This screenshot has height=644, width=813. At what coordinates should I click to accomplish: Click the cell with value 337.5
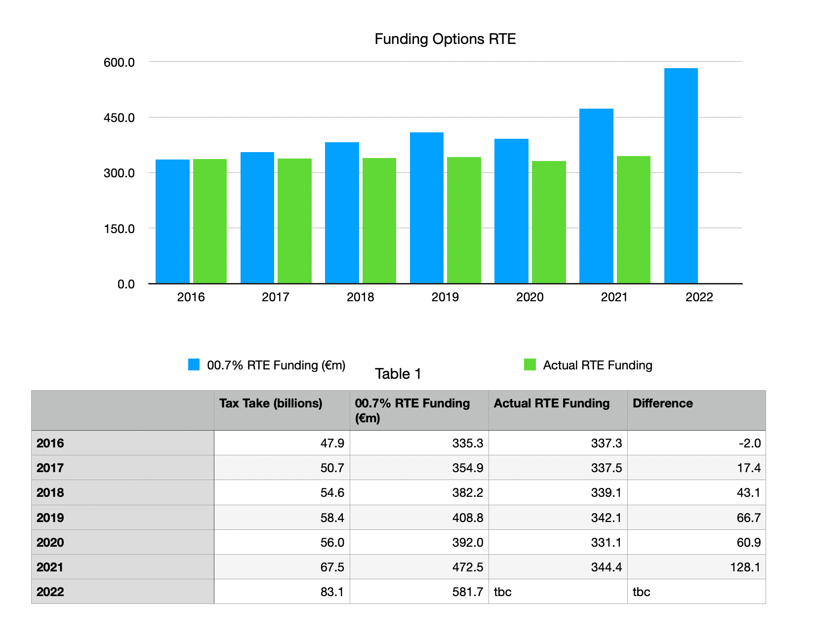click(x=558, y=468)
